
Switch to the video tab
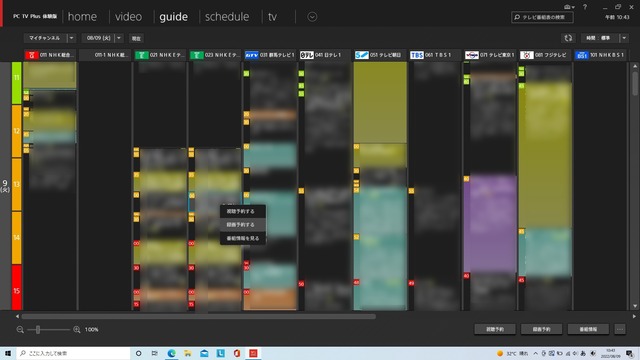point(128,17)
